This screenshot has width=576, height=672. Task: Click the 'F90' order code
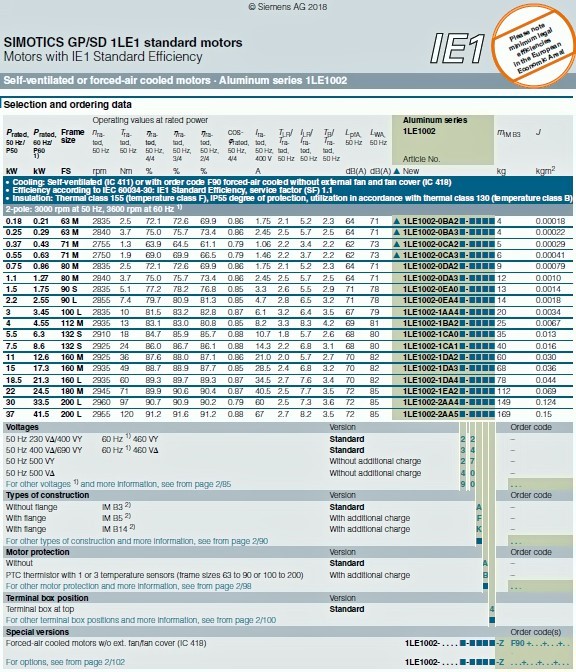tap(518, 643)
